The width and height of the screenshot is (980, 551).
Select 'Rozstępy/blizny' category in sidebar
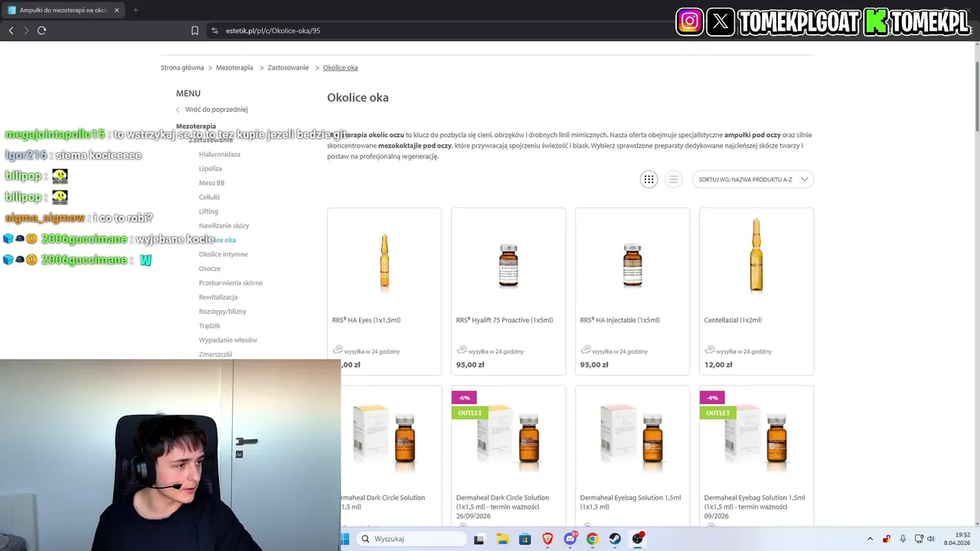(x=223, y=311)
